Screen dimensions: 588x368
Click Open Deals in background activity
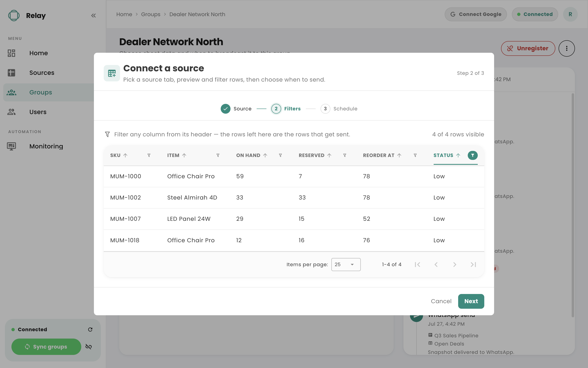pyautogui.click(x=449, y=344)
